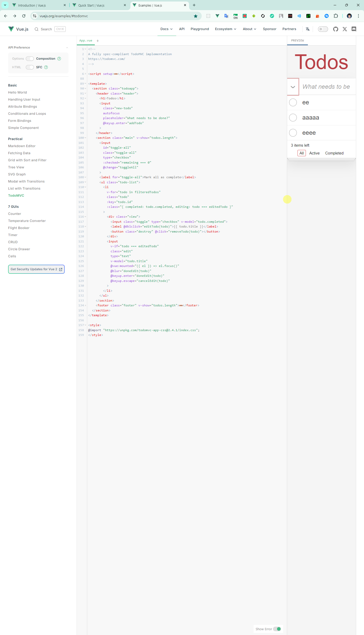Image resolution: width=364 pixels, height=635 pixels.
Task: Go forward with the browser forward arrow
Action: pyautogui.click(x=15, y=16)
